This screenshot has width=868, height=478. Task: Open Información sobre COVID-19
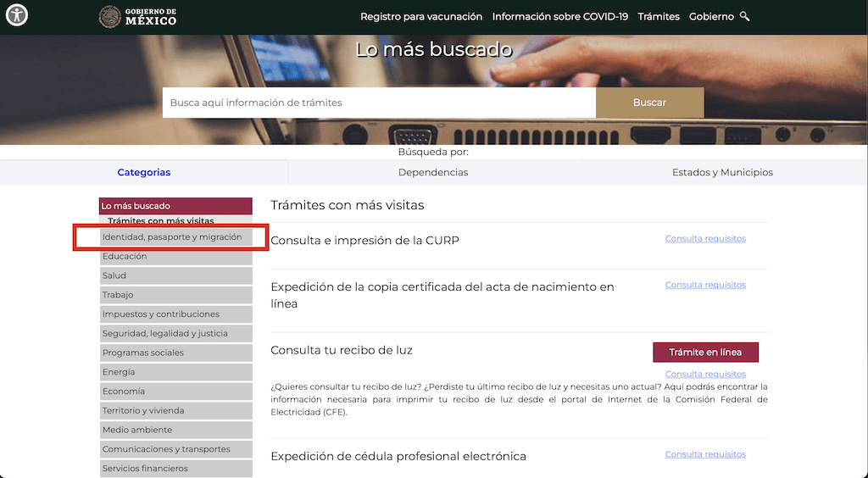[560, 17]
